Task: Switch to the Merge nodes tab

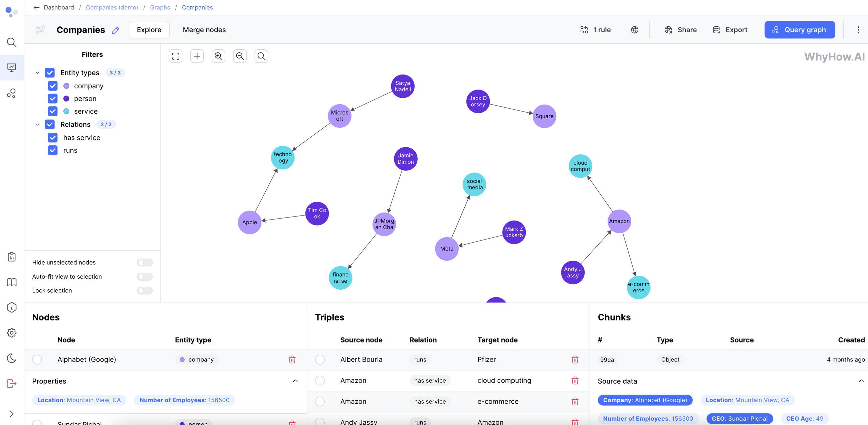Action: click(x=204, y=30)
